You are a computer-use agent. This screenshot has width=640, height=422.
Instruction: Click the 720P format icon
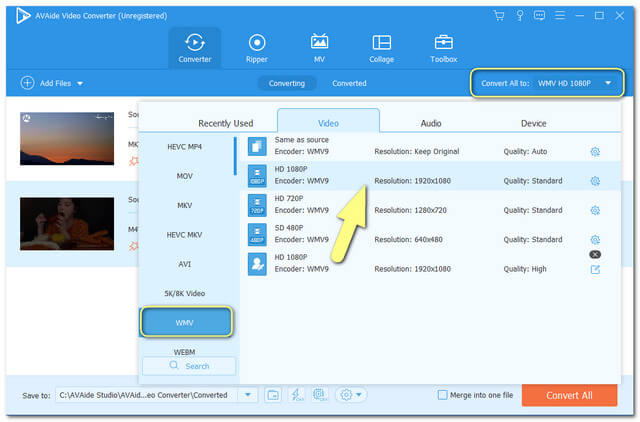[257, 205]
